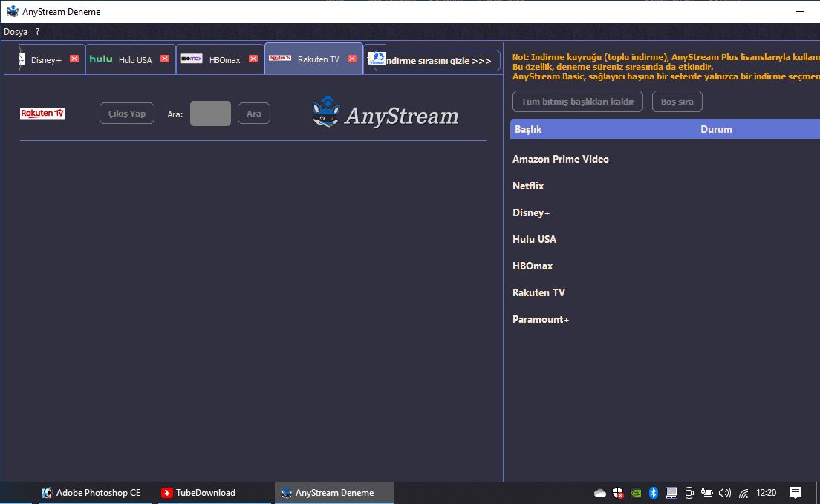Viewport: 820px width, 504px height.
Task: Click the Ara search button
Action: click(x=253, y=114)
